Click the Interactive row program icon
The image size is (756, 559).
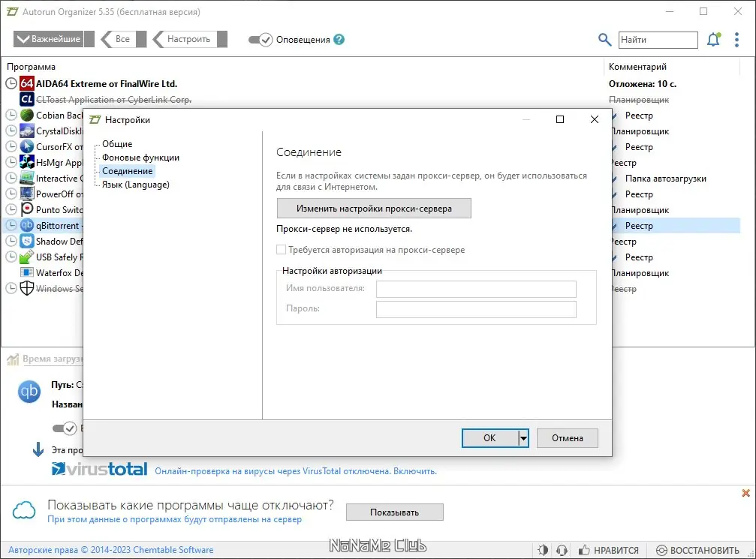(26, 179)
